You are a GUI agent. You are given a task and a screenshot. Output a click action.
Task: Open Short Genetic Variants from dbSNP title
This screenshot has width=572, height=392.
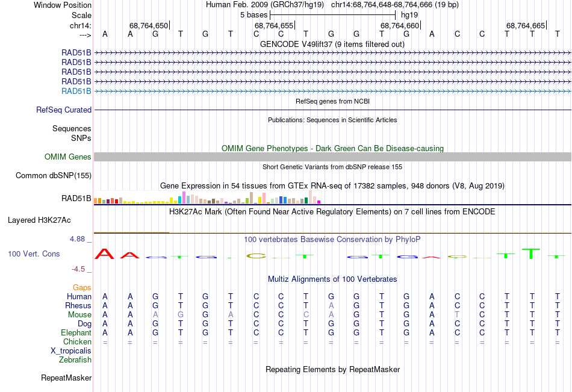click(x=332, y=167)
